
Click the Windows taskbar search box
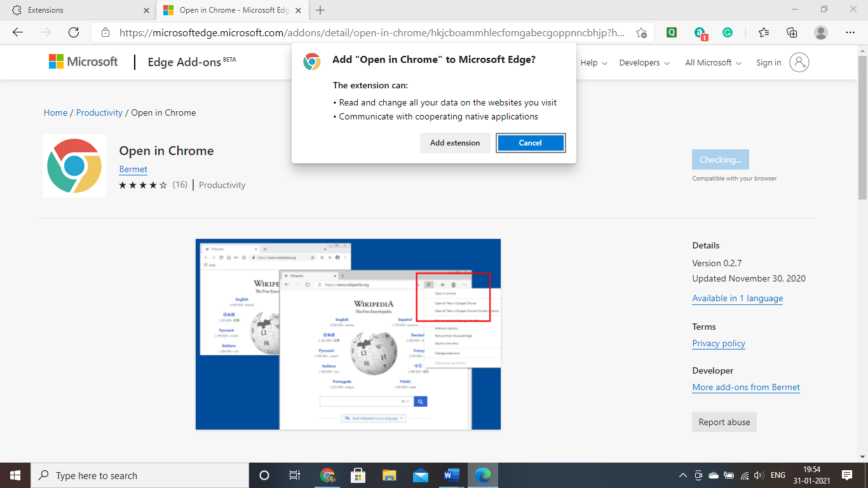coord(140,475)
